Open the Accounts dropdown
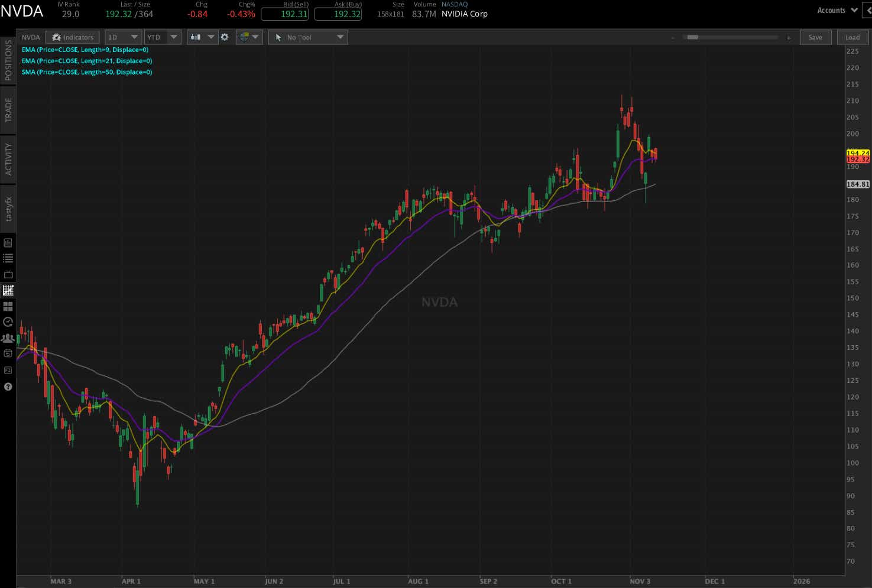This screenshot has height=588, width=872. pos(836,9)
